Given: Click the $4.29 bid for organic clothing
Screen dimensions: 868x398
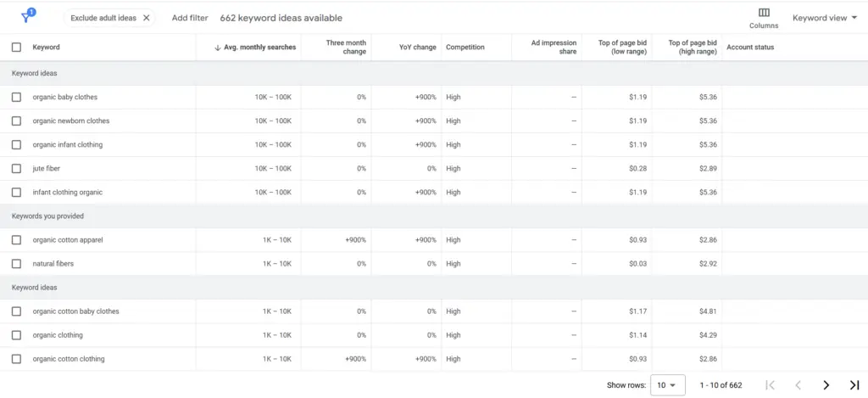Looking at the screenshot, I should 708,335.
